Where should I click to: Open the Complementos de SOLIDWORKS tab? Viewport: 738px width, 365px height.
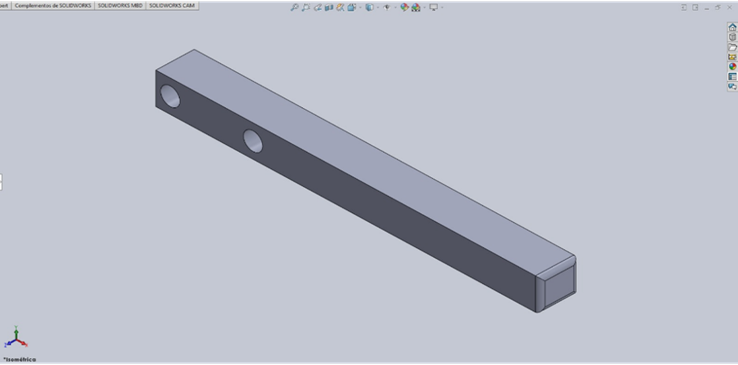53,6
